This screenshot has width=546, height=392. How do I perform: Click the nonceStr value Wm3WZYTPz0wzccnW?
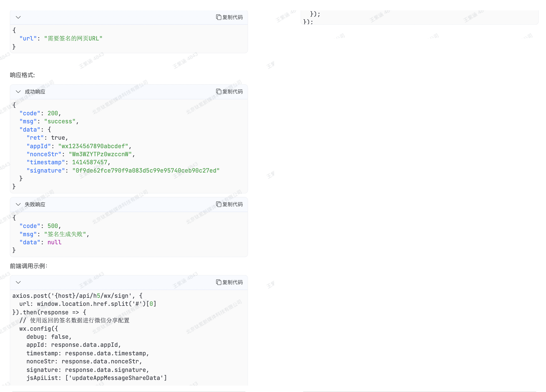100,154
